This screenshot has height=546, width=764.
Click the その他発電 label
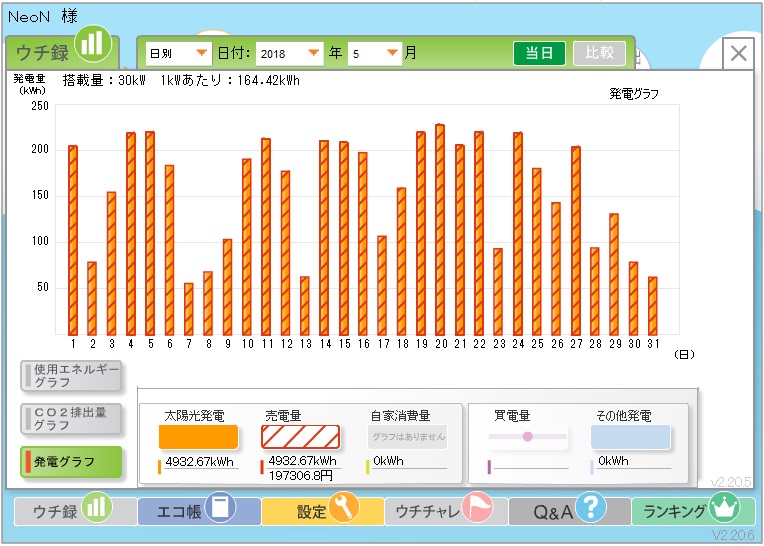click(624, 416)
